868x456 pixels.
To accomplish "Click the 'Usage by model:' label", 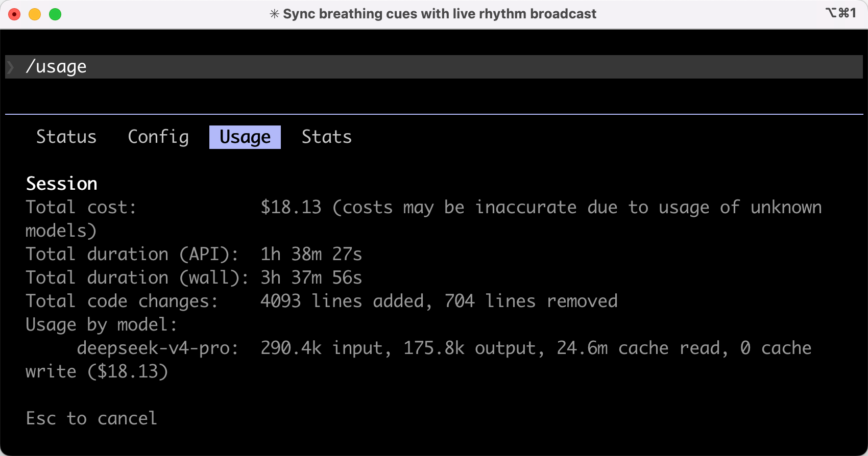I will click(x=102, y=324).
